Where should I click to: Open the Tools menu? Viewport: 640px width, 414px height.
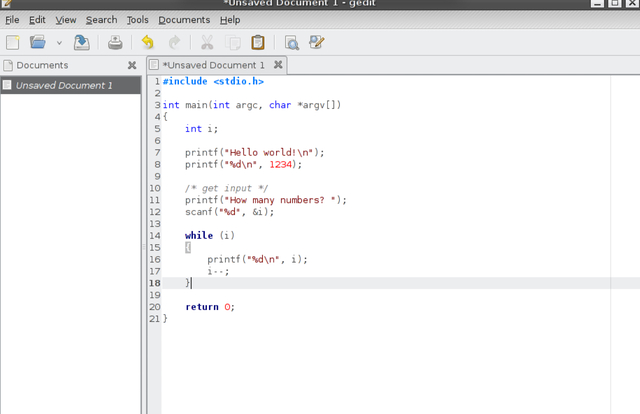coord(138,20)
